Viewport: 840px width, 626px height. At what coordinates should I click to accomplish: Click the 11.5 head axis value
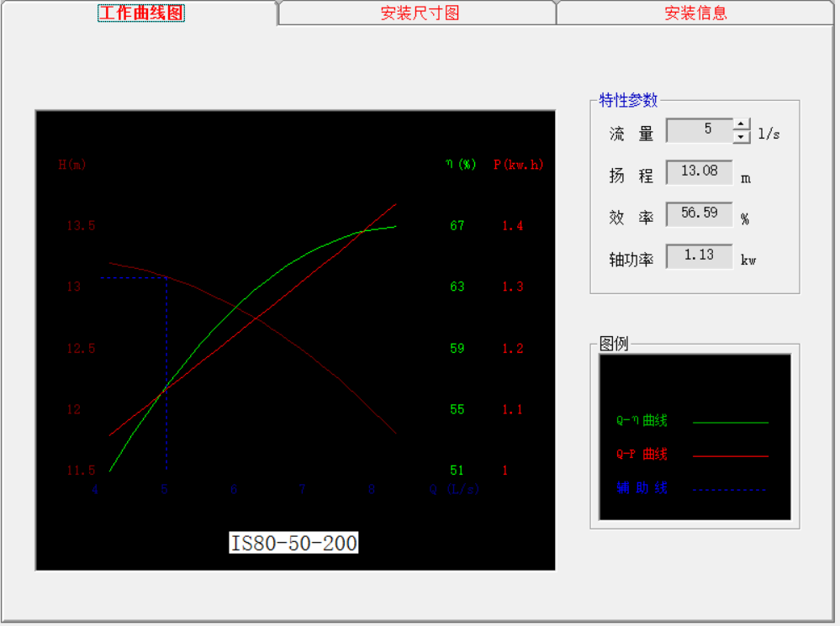(x=81, y=471)
